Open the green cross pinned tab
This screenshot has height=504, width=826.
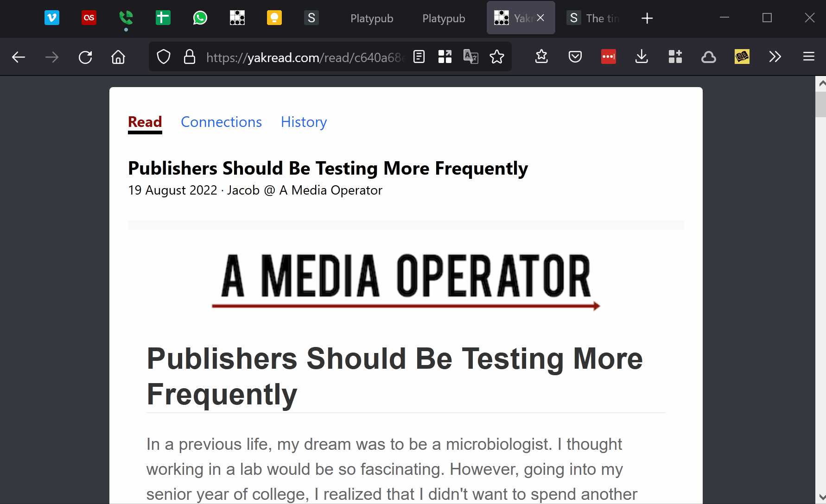pyautogui.click(x=163, y=18)
